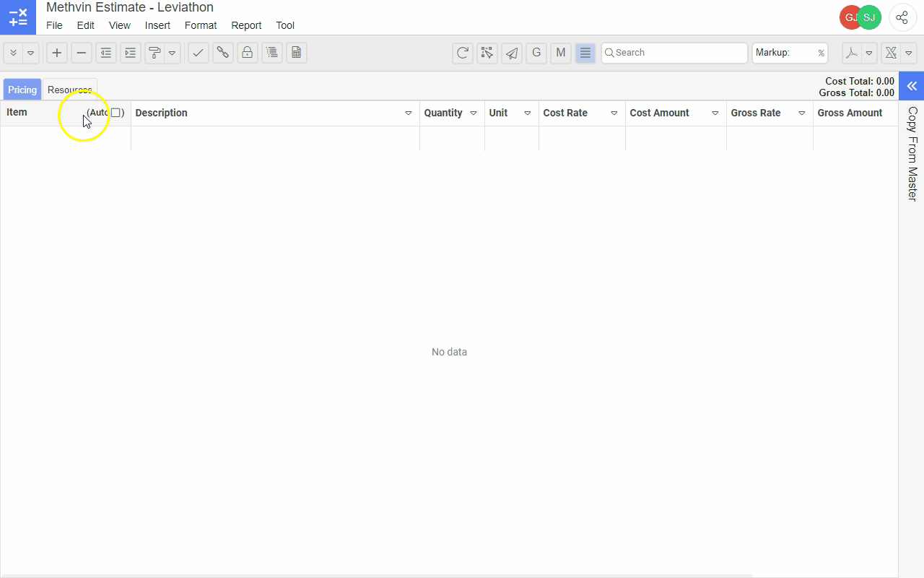Switch to the Resources tab

[69, 90]
